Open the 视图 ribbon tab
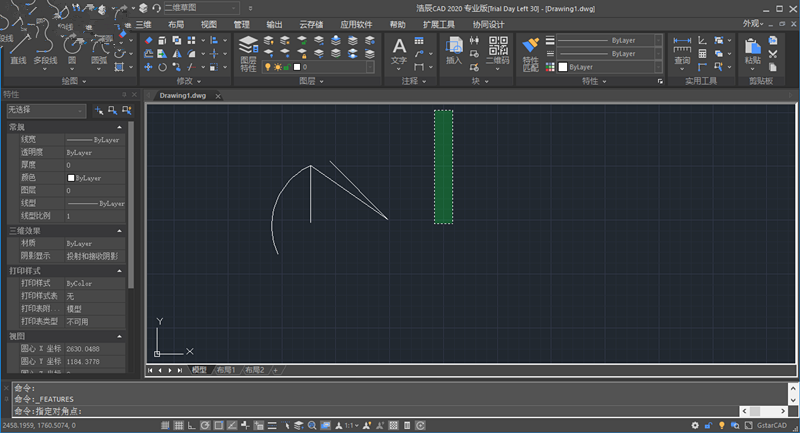 pos(208,23)
